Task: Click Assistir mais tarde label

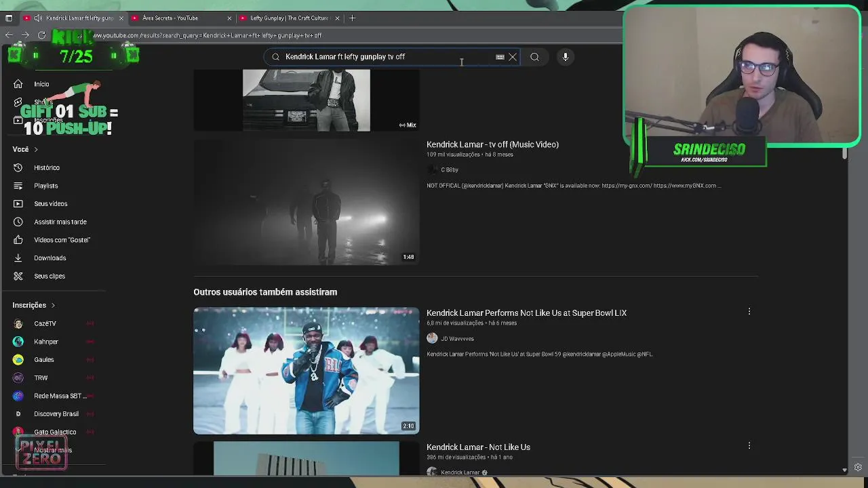Action: pos(60,222)
